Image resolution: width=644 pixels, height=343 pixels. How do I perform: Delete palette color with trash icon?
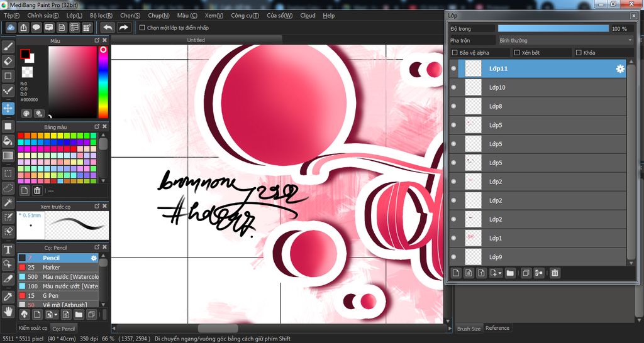[x=37, y=190]
